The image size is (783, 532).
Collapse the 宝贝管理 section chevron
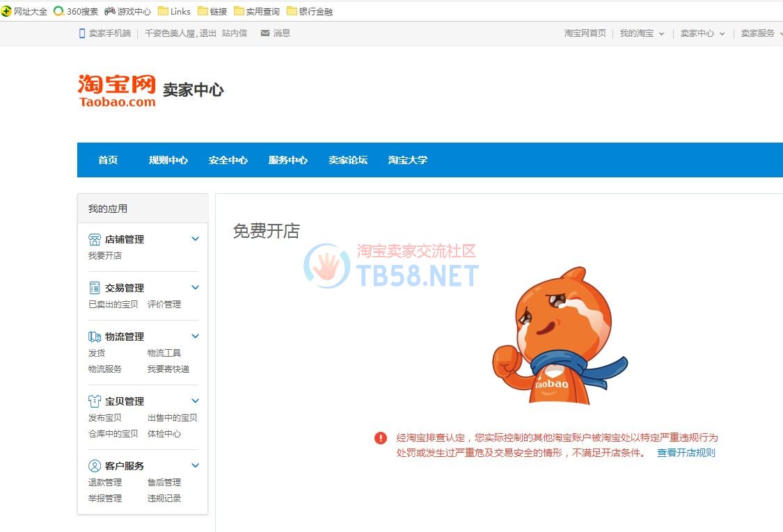pyautogui.click(x=196, y=401)
